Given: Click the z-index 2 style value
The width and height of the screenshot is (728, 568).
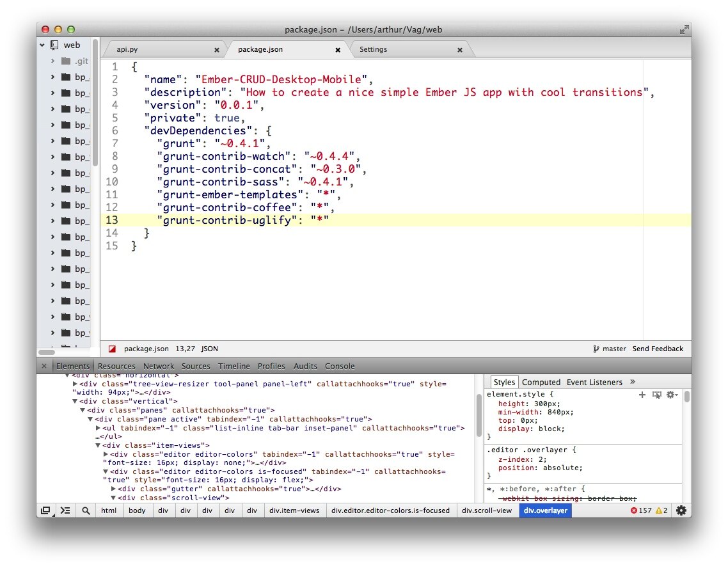Looking at the screenshot, I should pyautogui.click(x=542, y=459).
